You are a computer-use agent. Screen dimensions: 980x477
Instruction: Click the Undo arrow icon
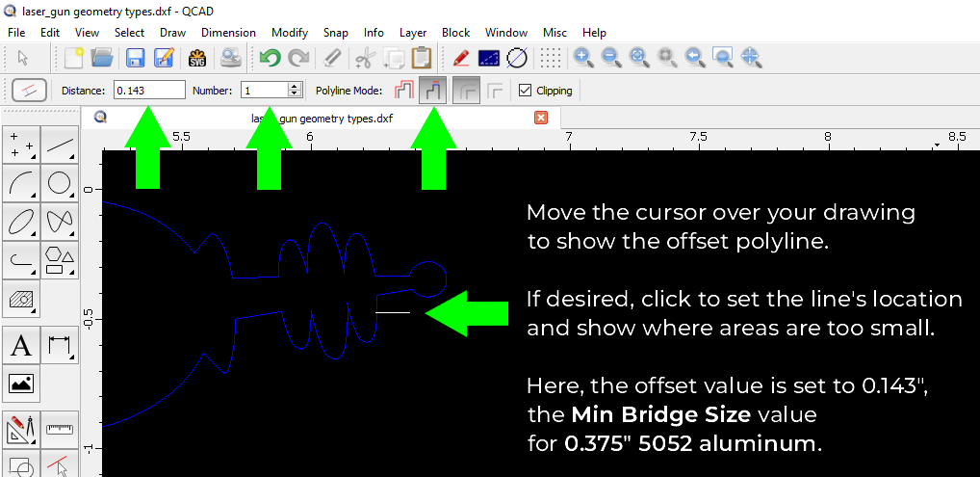coord(270,58)
